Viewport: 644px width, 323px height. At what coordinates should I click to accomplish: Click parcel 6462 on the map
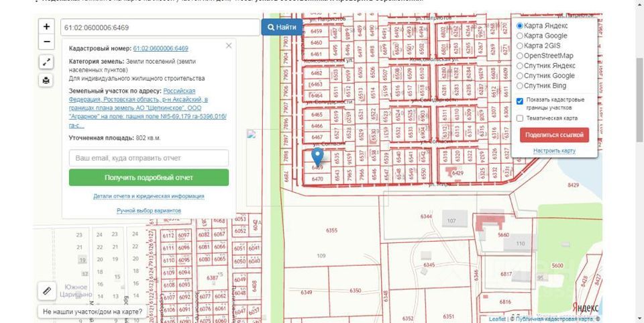point(317,73)
